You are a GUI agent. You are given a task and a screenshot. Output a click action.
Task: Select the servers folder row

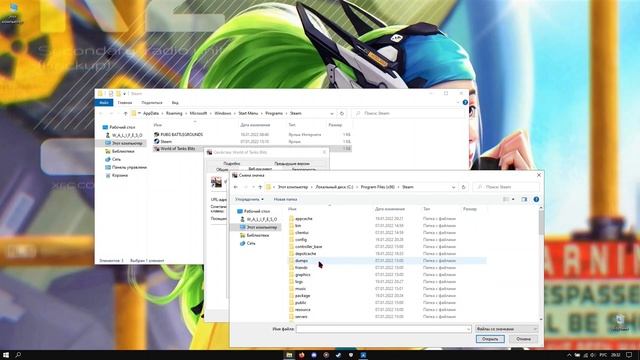[387, 316]
